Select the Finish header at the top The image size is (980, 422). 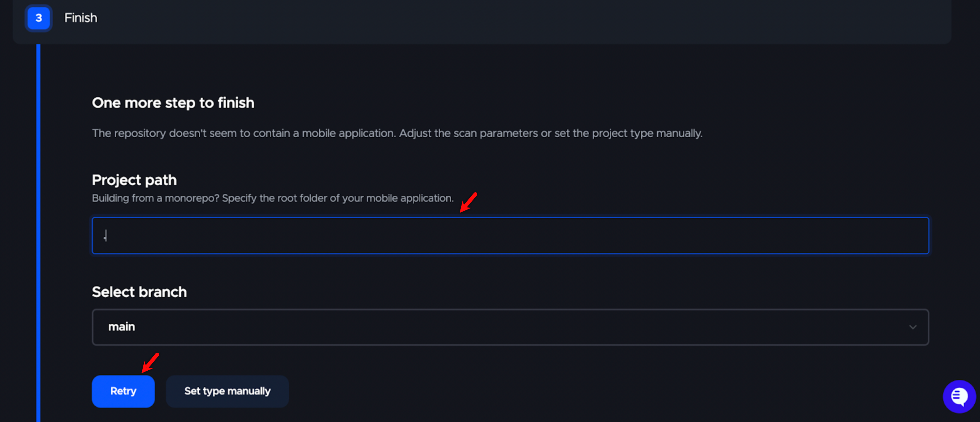click(x=80, y=18)
